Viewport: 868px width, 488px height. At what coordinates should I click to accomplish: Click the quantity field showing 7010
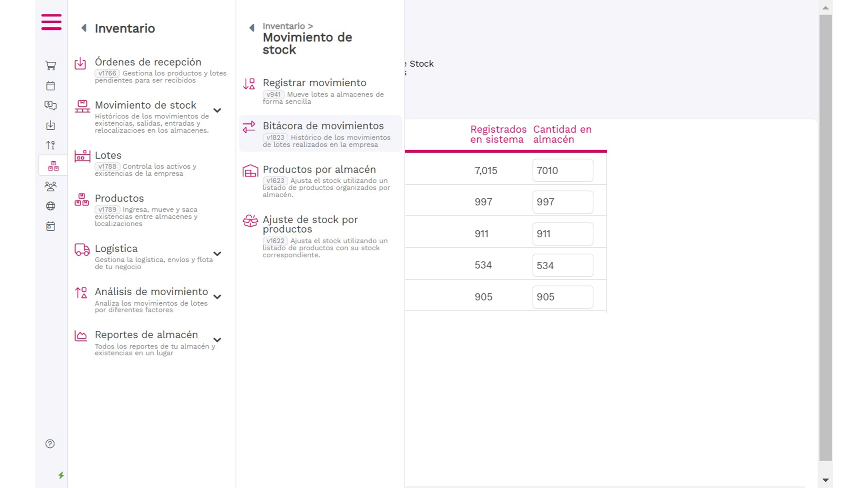[562, 170]
